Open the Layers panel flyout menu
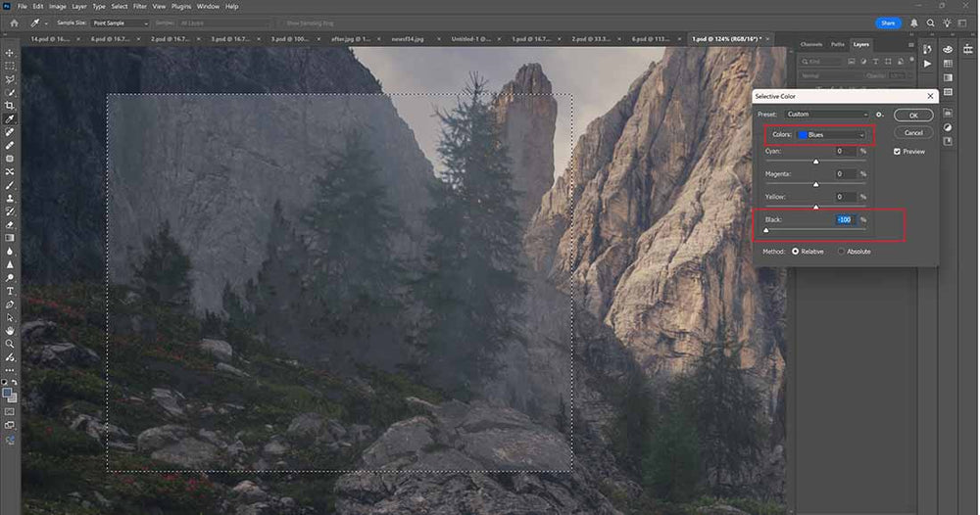This screenshot has width=980, height=515. coord(910,45)
